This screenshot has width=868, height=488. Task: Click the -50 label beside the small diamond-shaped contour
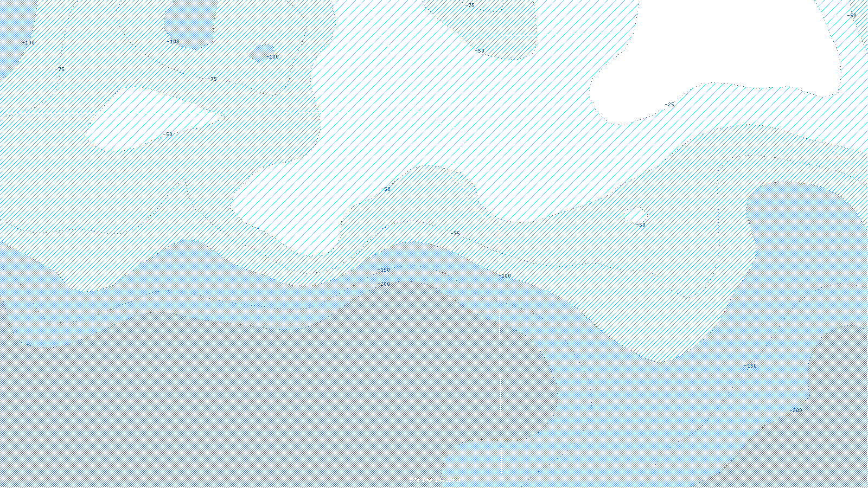(641, 225)
